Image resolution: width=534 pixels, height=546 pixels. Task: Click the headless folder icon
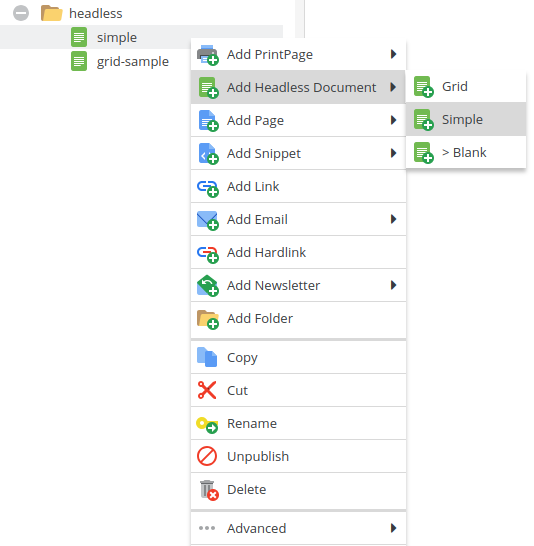52,13
